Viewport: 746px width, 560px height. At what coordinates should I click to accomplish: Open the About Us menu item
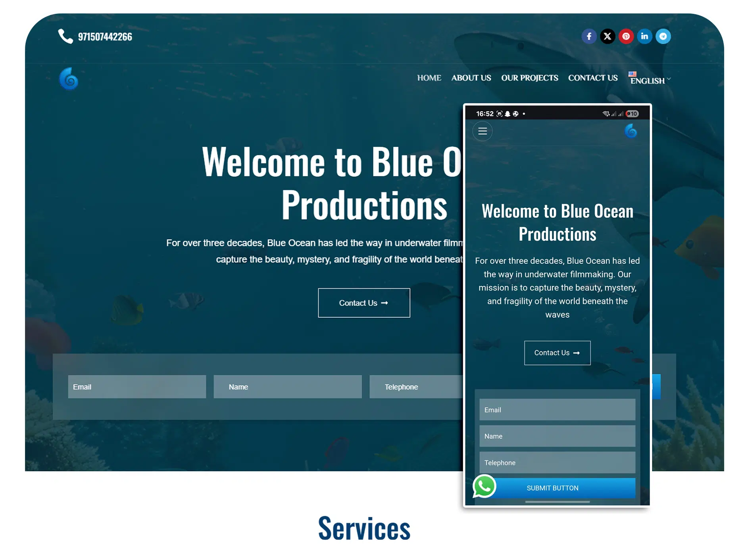tap(471, 78)
